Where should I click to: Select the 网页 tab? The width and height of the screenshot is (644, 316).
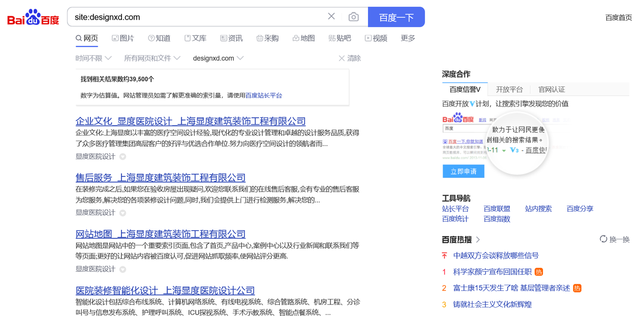(87, 38)
